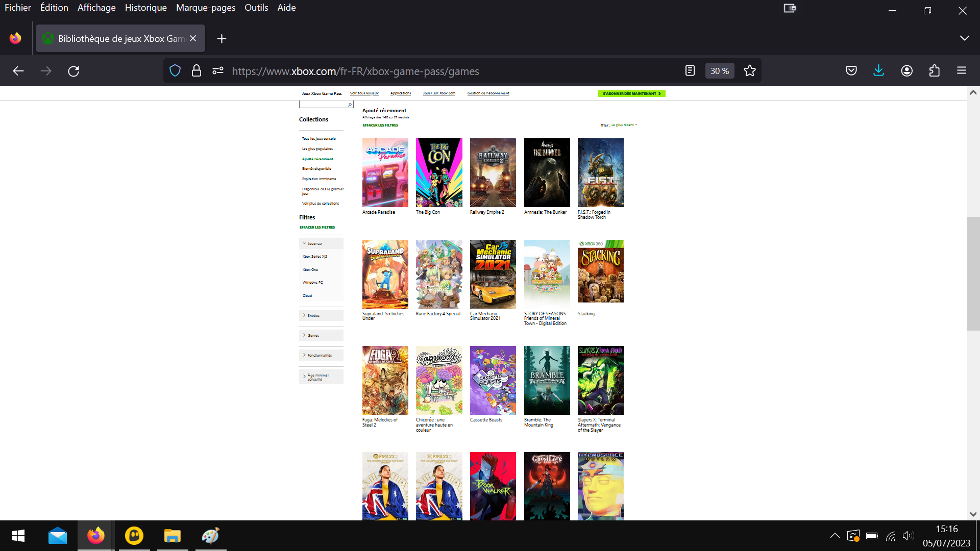980x551 pixels.
Task: Open Voir tous les jeux link
Action: (364, 93)
